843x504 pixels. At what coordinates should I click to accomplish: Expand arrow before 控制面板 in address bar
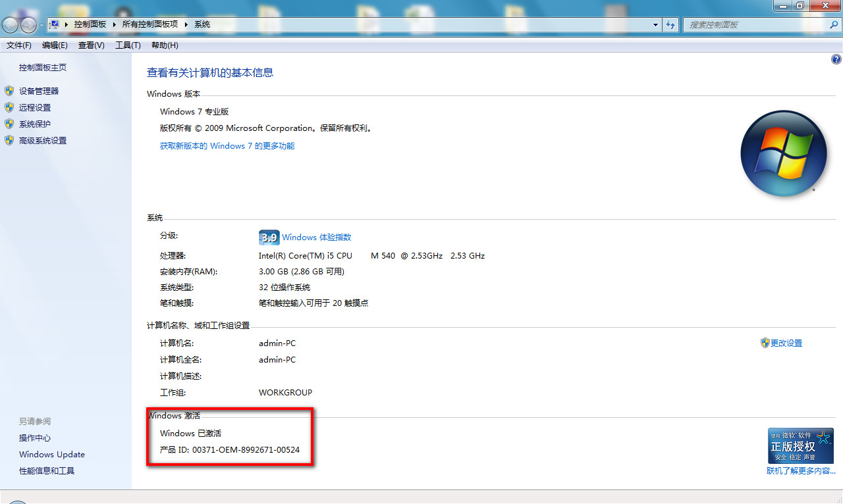[x=67, y=24]
